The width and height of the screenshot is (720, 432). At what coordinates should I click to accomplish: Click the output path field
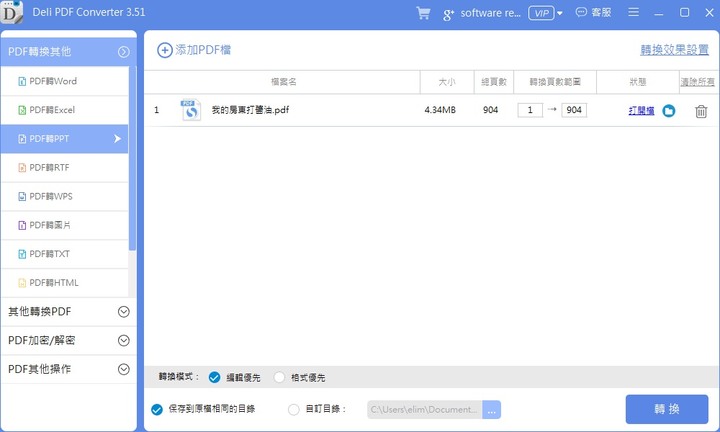425,410
